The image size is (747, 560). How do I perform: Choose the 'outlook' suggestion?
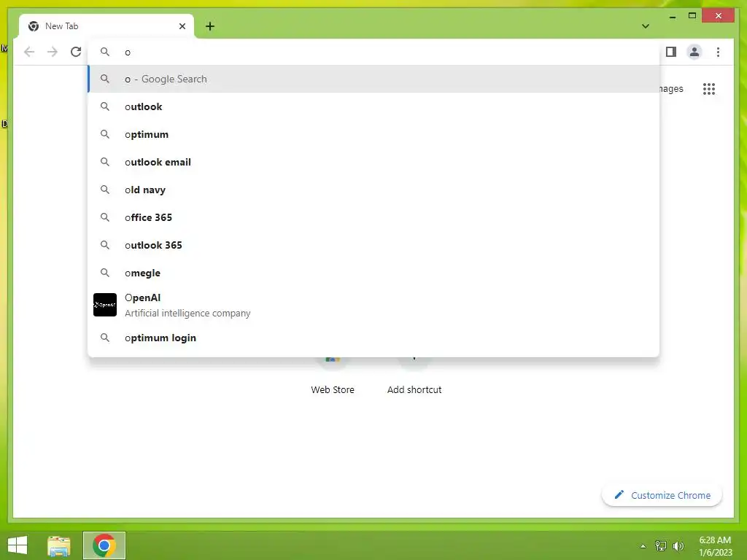(x=373, y=106)
